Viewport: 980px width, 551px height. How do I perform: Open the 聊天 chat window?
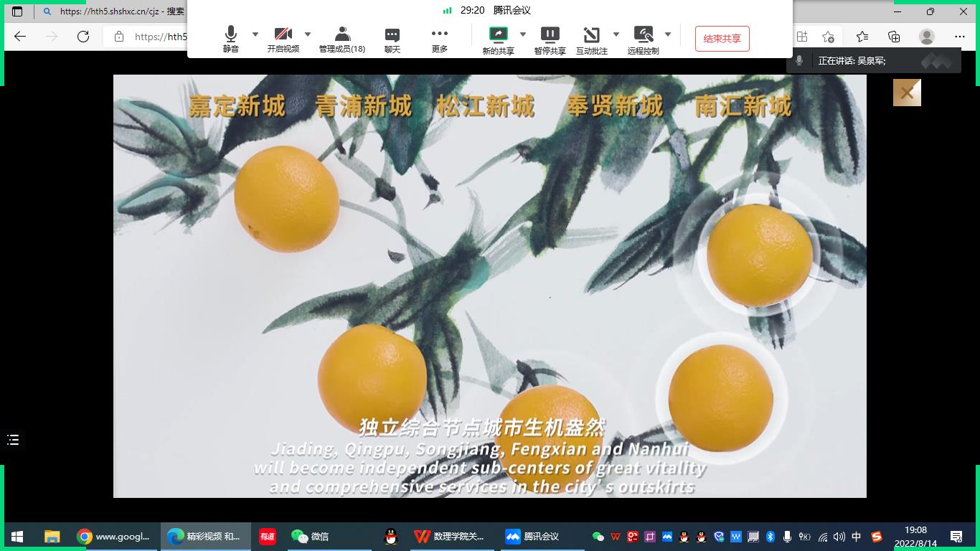392,39
